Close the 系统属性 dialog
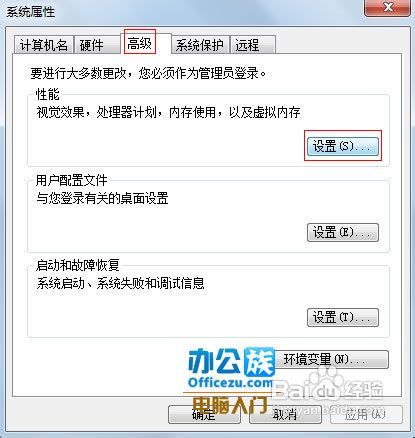415x438 pixels. click(x=387, y=8)
